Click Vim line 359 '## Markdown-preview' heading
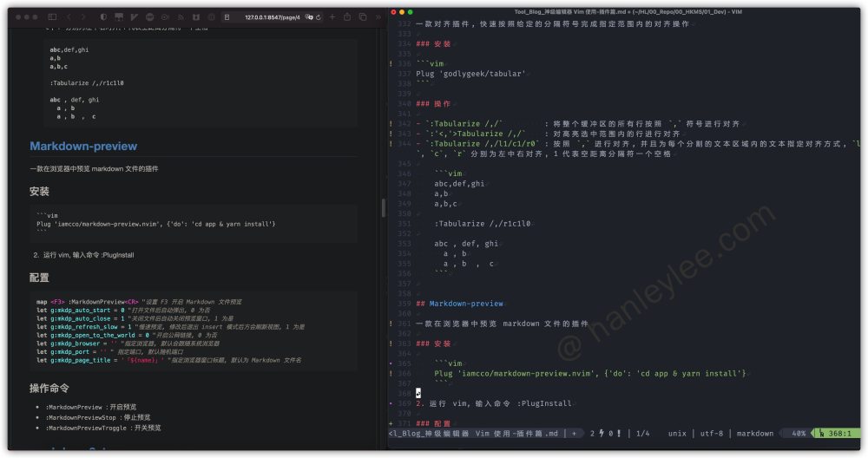 (x=459, y=303)
